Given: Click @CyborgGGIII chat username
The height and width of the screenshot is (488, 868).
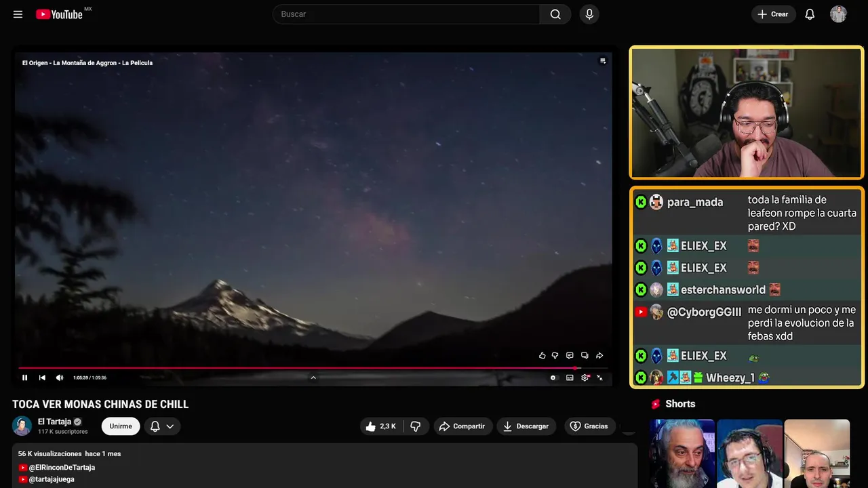Looking at the screenshot, I should [x=704, y=312].
